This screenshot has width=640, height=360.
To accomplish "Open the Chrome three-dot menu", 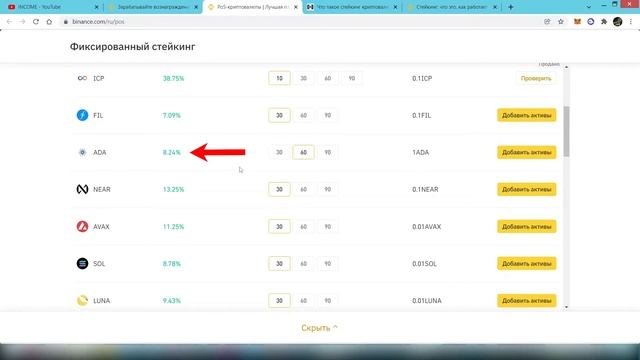I will click(x=631, y=22).
